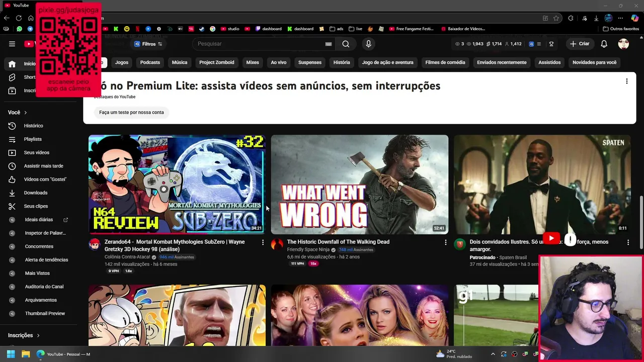
Task: Select the Podcasts chip
Action: tap(150, 62)
